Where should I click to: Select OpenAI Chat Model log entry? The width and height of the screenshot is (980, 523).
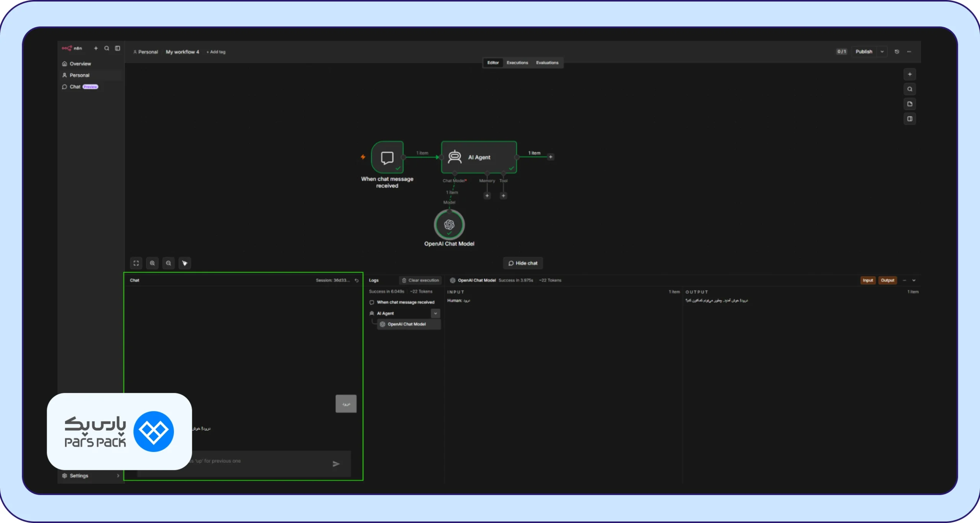[x=409, y=324]
